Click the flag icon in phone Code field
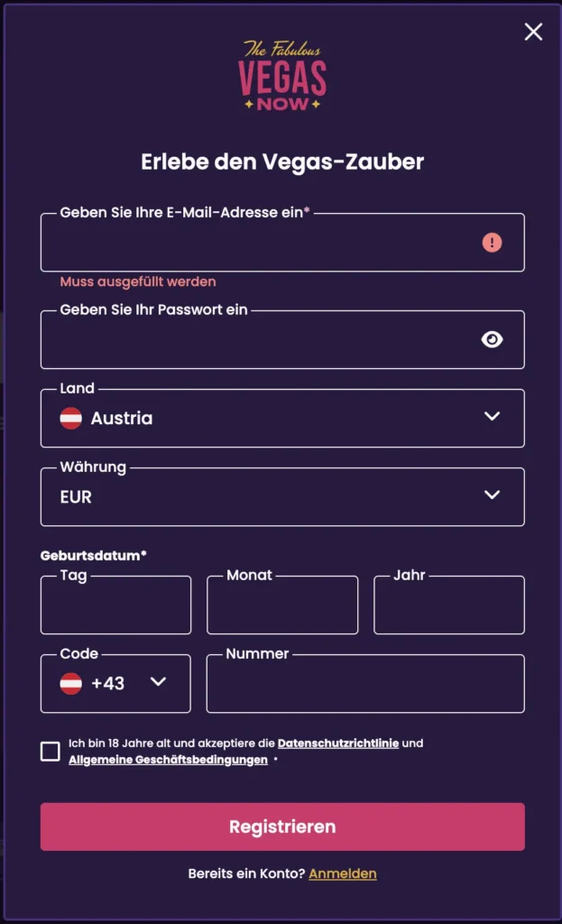 click(71, 683)
